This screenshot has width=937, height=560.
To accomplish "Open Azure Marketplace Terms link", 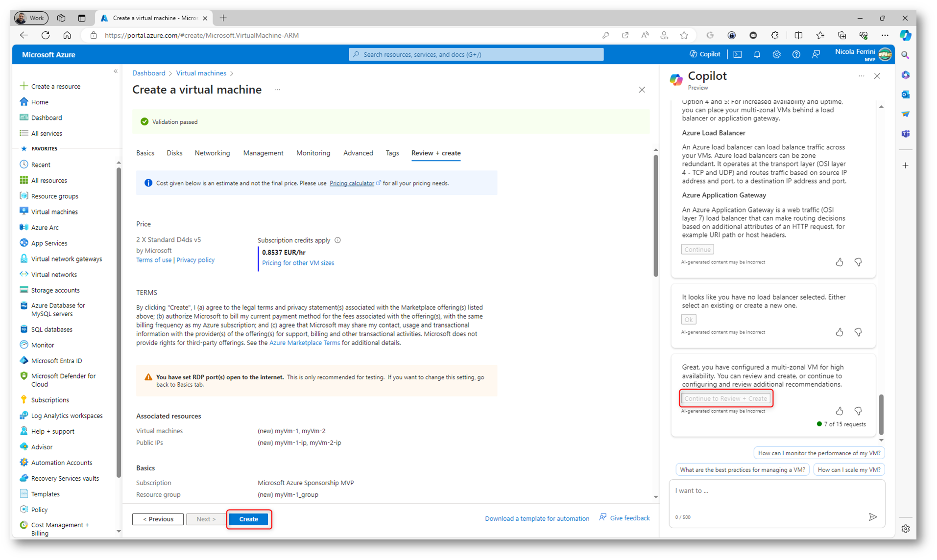I will [304, 343].
